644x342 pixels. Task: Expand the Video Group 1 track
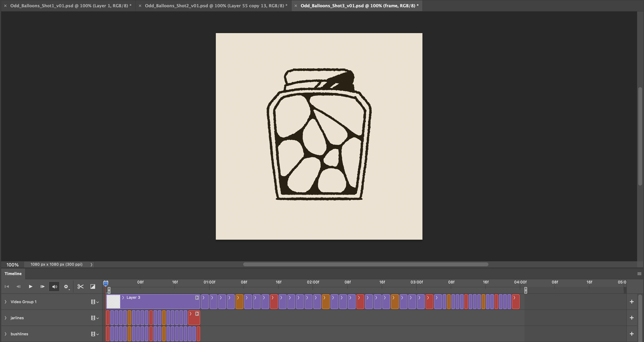pyautogui.click(x=6, y=302)
